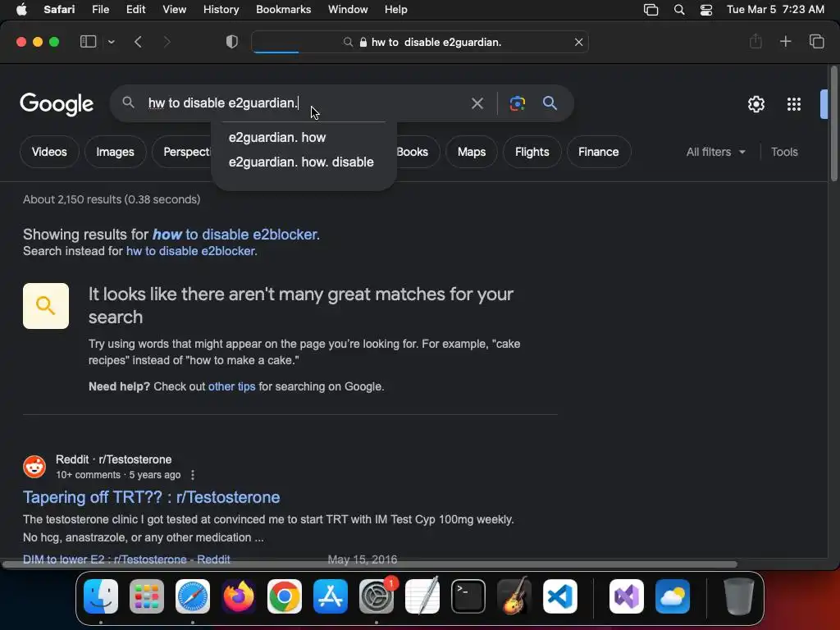This screenshot has width=840, height=630.
Task: Open the 'other tips' link
Action: [231, 387]
